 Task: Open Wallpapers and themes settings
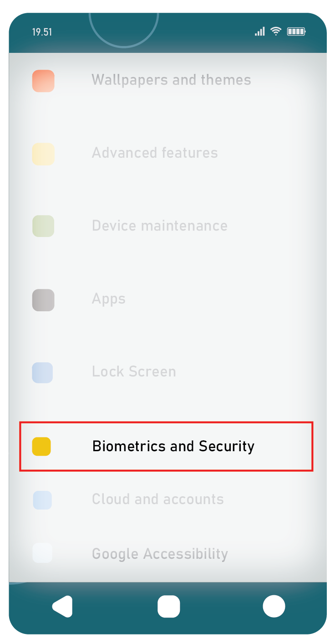point(171,80)
